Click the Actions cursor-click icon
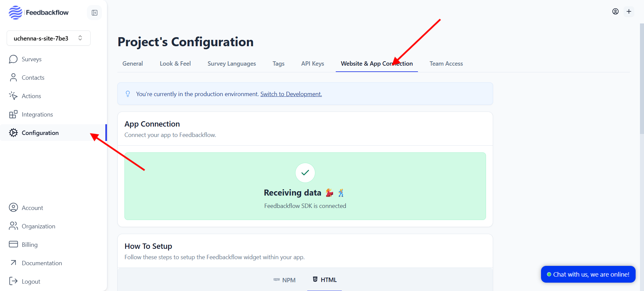Image resolution: width=644 pixels, height=291 pixels. pyautogui.click(x=13, y=96)
